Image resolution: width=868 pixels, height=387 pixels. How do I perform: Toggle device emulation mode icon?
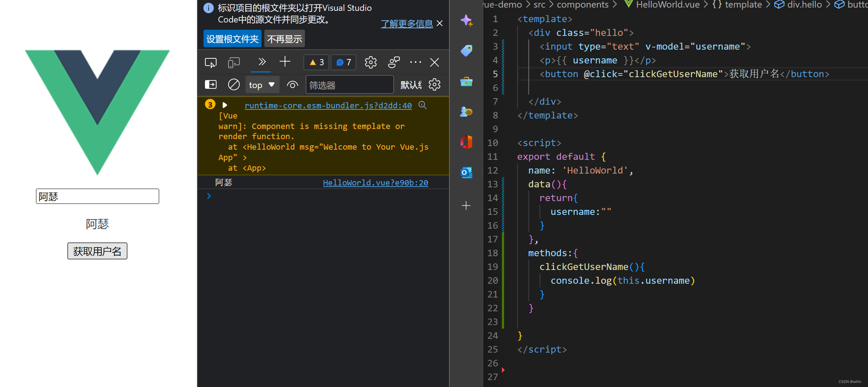[x=234, y=63]
